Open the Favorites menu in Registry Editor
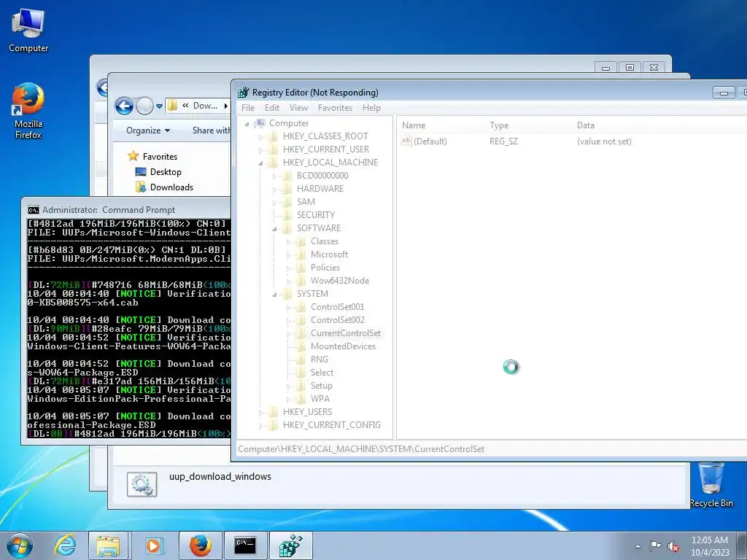Viewport: 747px width, 560px height. (335, 108)
